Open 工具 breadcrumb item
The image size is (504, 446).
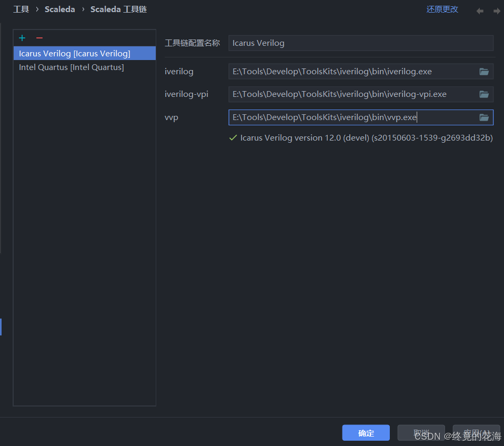pyautogui.click(x=21, y=9)
